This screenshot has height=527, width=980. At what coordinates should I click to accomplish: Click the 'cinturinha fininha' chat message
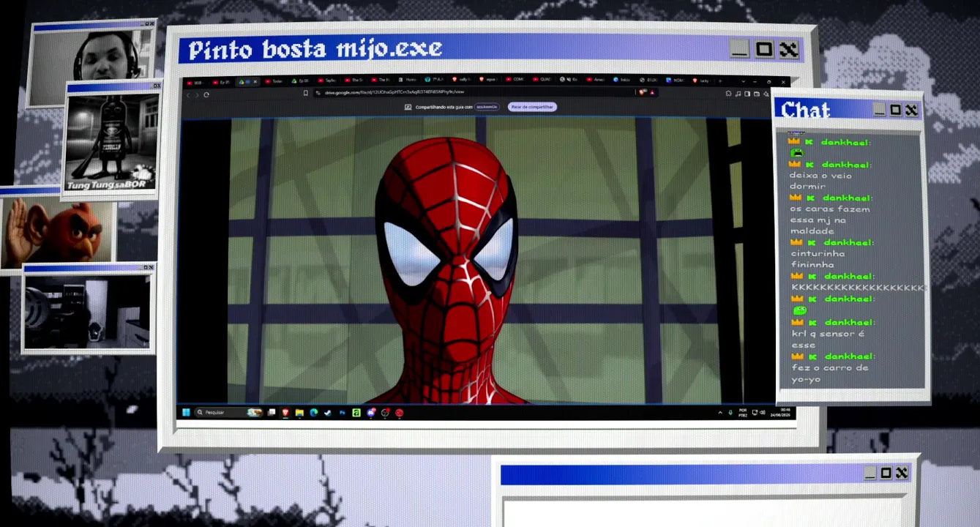[818, 259]
